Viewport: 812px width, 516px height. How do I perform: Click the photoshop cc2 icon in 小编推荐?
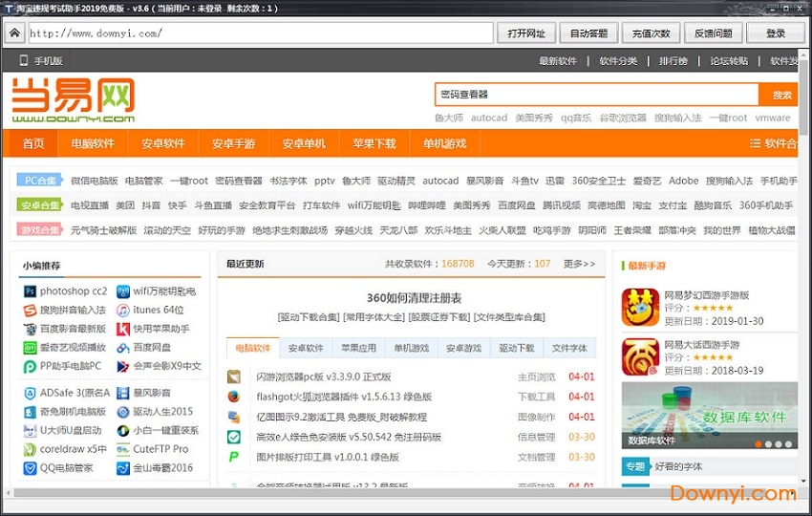[x=30, y=291]
